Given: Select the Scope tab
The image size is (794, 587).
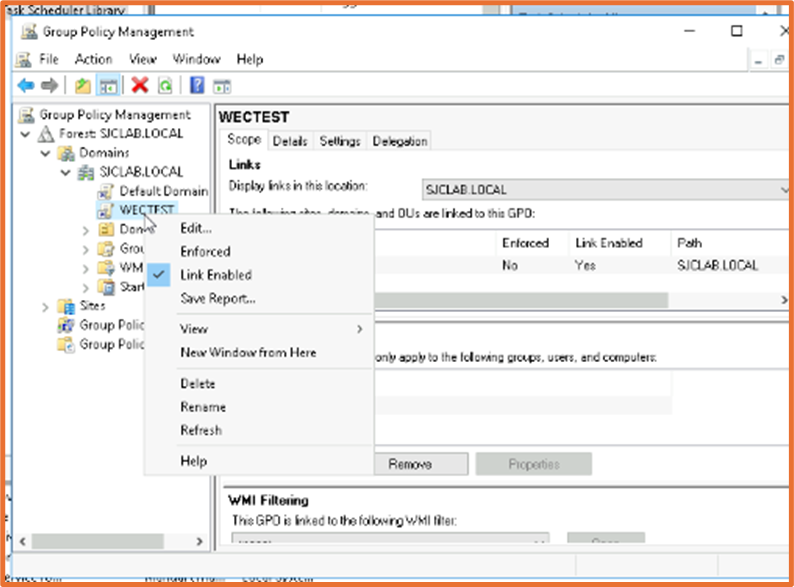Looking at the screenshot, I should pyautogui.click(x=244, y=139).
